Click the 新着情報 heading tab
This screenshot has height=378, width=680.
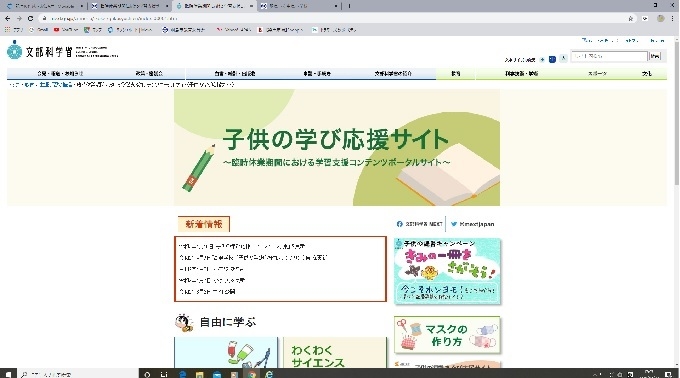pos(204,224)
